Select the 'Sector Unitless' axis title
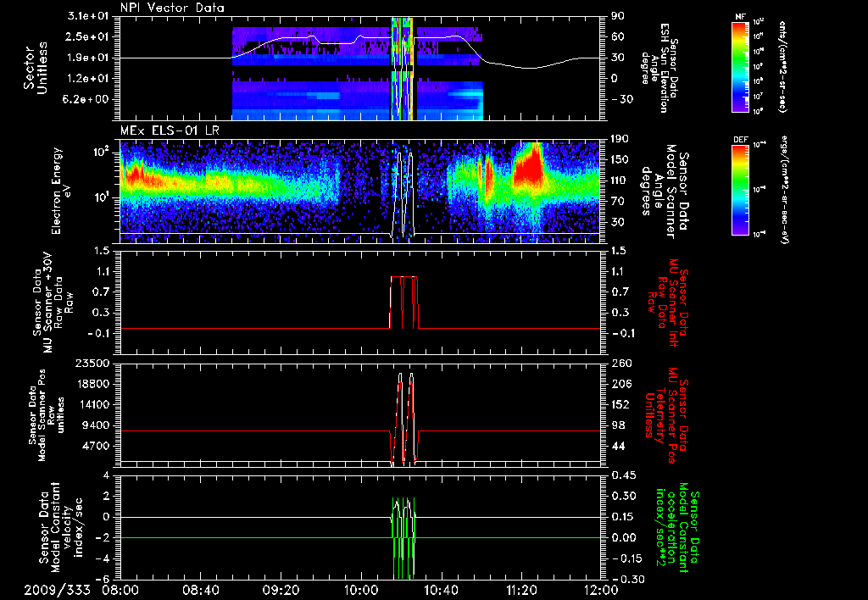This screenshot has width=868, height=600. pyautogui.click(x=36, y=68)
